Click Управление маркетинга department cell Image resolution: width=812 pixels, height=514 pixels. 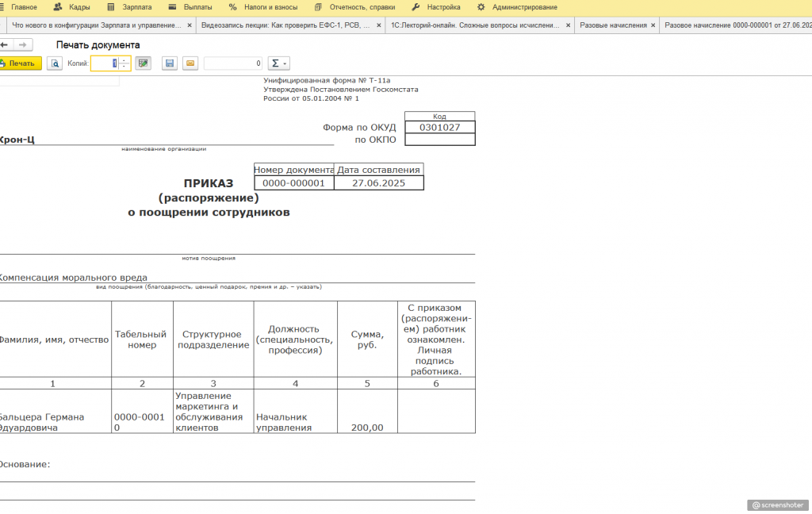(213, 412)
